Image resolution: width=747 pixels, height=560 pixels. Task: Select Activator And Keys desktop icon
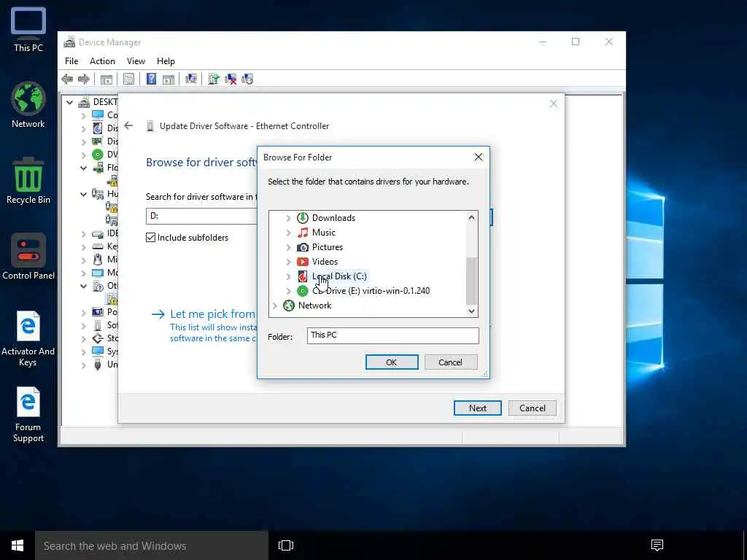point(28,338)
